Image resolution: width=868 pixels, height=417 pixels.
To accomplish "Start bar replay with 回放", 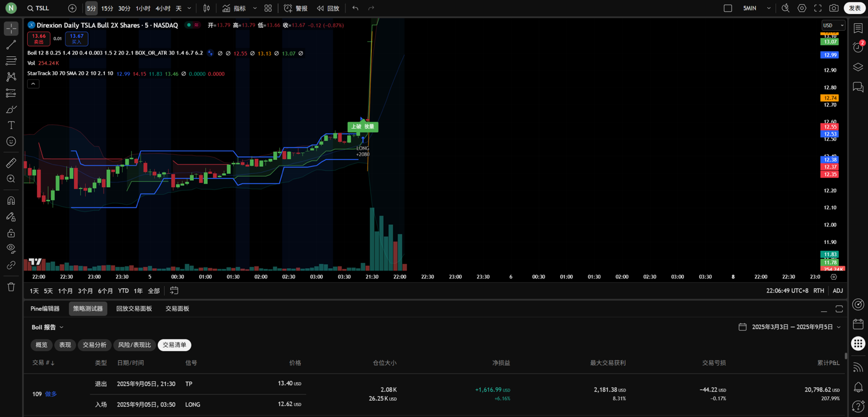I will (328, 8).
